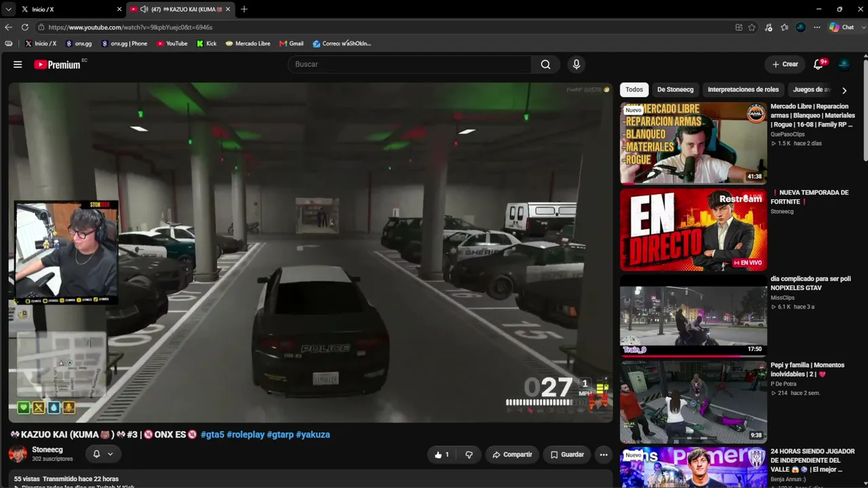This screenshot has width=868, height=488.
Task: Open the #gta5 hashtag link
Action: (212, 434)
